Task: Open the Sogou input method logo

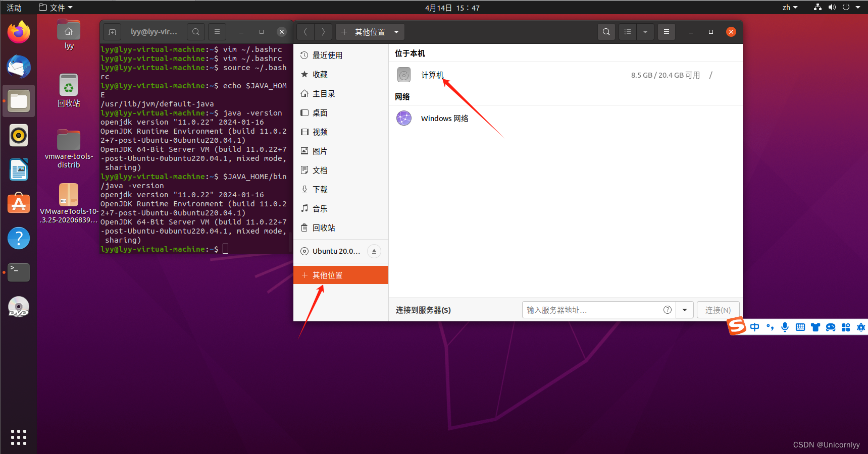Action: (x=737, y=326)
